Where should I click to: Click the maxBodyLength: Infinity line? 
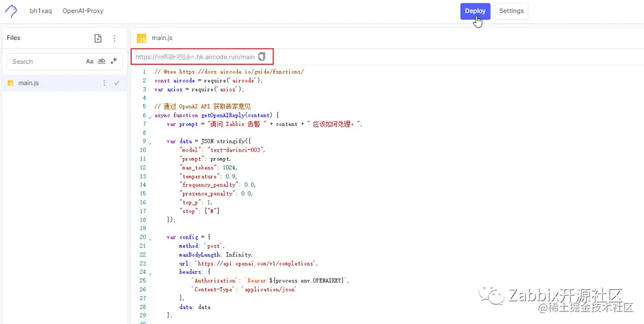(x=216, y=255)
